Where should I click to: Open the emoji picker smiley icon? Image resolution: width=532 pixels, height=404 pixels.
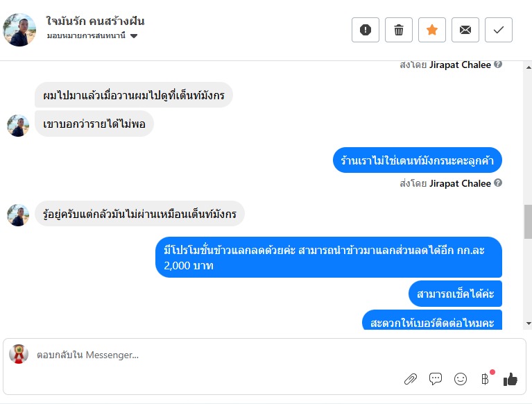tap(461, 379)
